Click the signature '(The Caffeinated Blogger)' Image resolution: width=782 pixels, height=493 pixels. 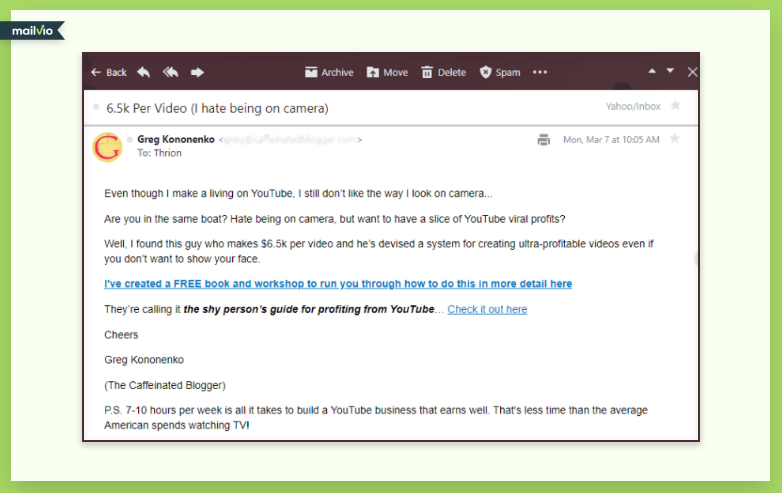(x=165, y=385)
